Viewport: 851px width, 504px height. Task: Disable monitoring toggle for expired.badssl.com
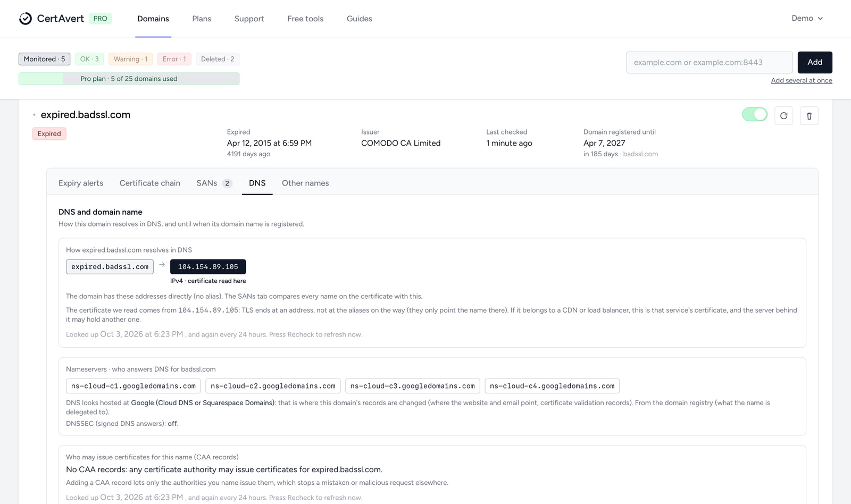click(x=755, y=114)
